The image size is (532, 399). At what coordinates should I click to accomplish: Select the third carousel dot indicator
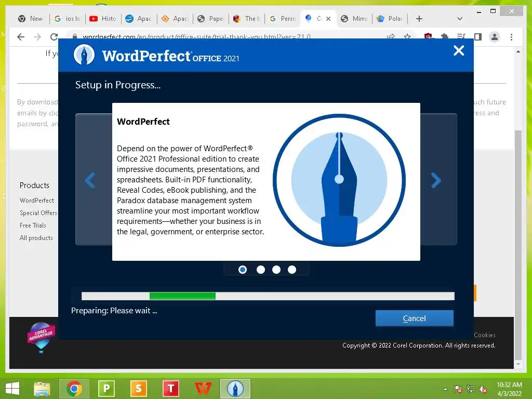(276, 270)
